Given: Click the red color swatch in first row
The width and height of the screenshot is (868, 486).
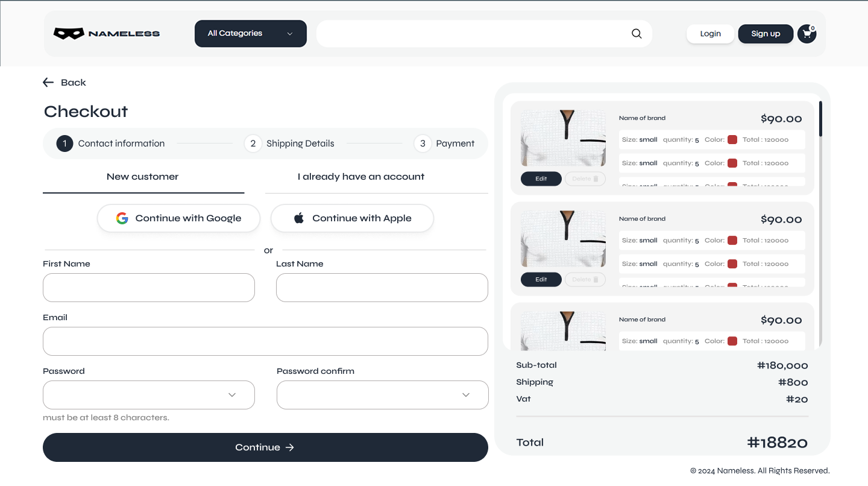Looking at the screenshot, I should [x=732, y=140].
